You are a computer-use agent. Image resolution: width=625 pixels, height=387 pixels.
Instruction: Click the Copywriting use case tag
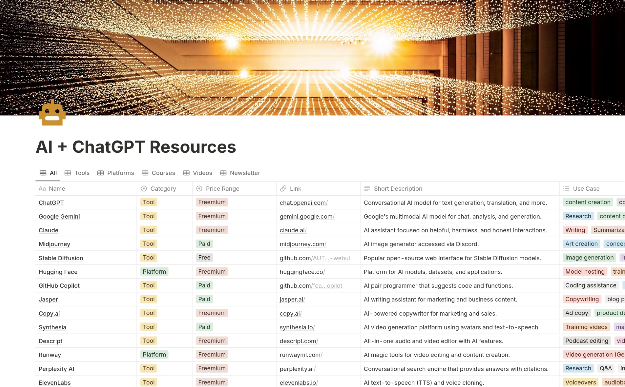point(582,299)
